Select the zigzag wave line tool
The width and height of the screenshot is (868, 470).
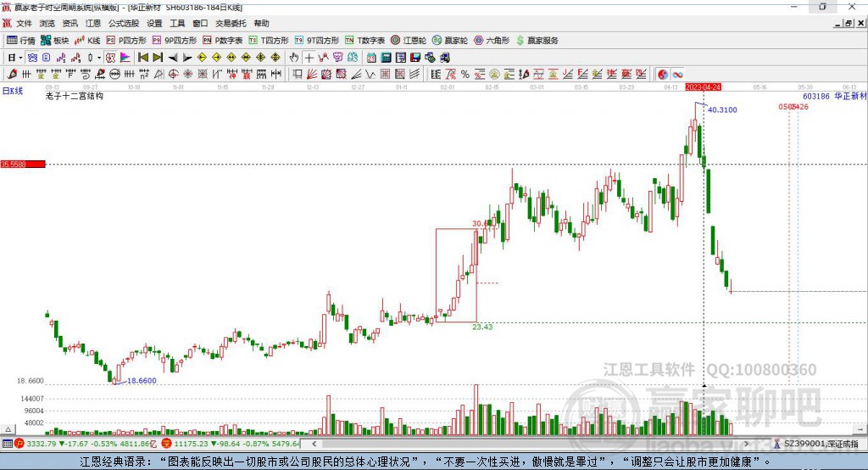point(370,75)
